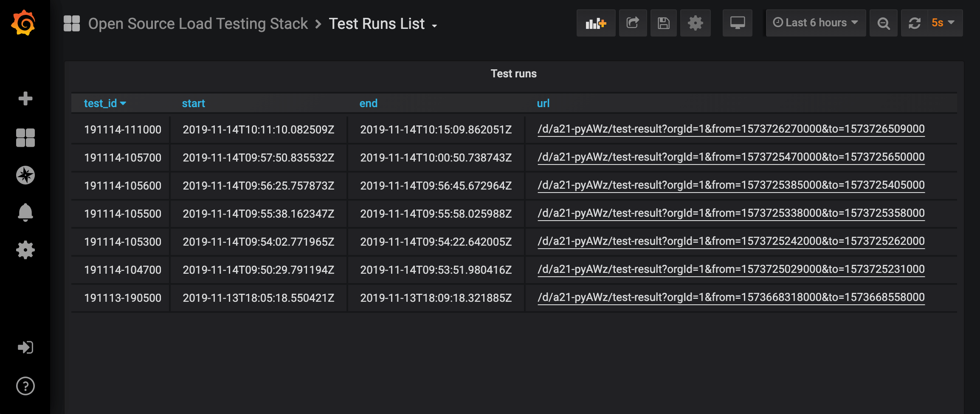
Task: Open dashboard settings via the gear icon
Action: tap(695, 23)
